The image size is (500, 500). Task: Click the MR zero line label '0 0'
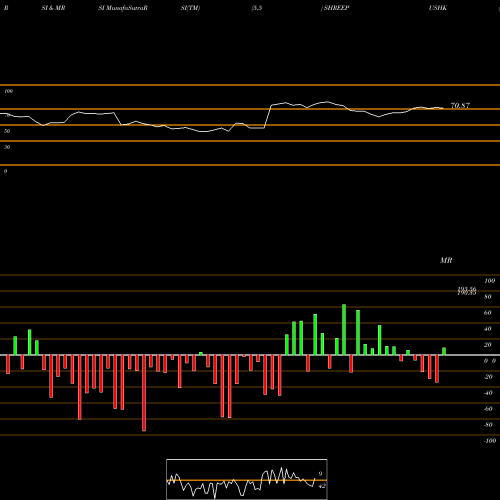[490, 361]
